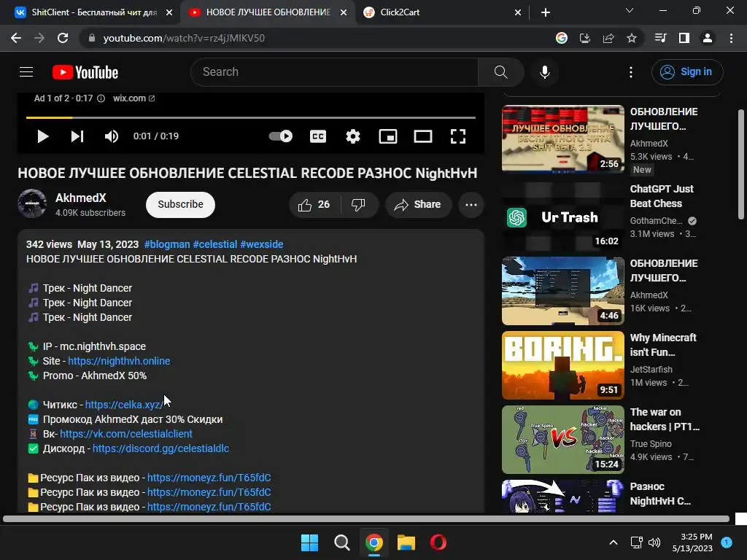Enter full screen mode
The image size is (747, 560).
coord(458,136)
